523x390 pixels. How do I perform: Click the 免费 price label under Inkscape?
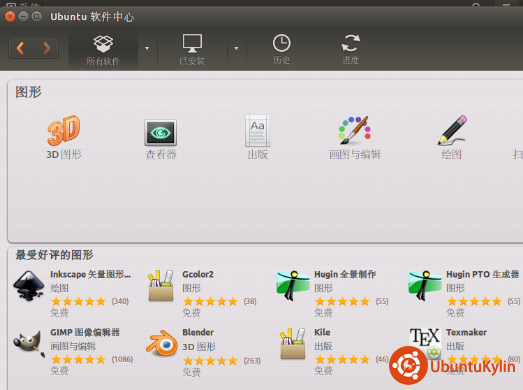pyautogui.click(x=59, y=313)
